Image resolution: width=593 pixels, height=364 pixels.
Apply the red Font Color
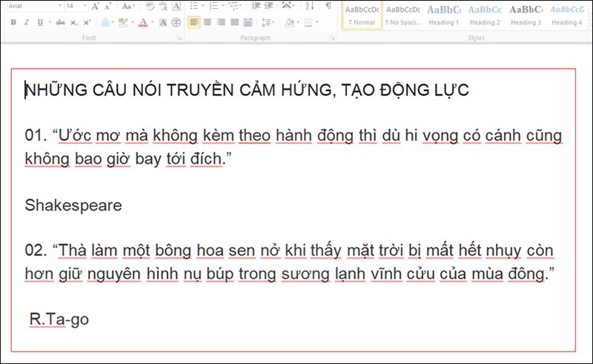point(143,22)
